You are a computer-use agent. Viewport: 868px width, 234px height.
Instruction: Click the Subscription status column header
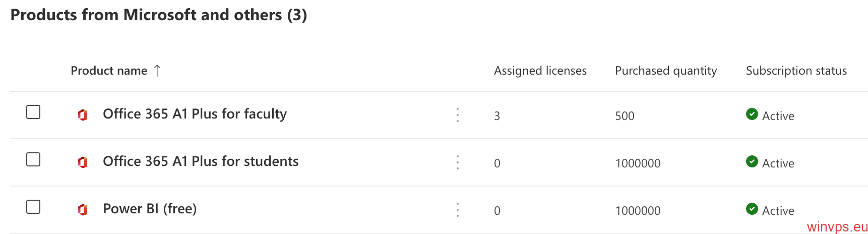pyautogui.click(x=796, y=71)
